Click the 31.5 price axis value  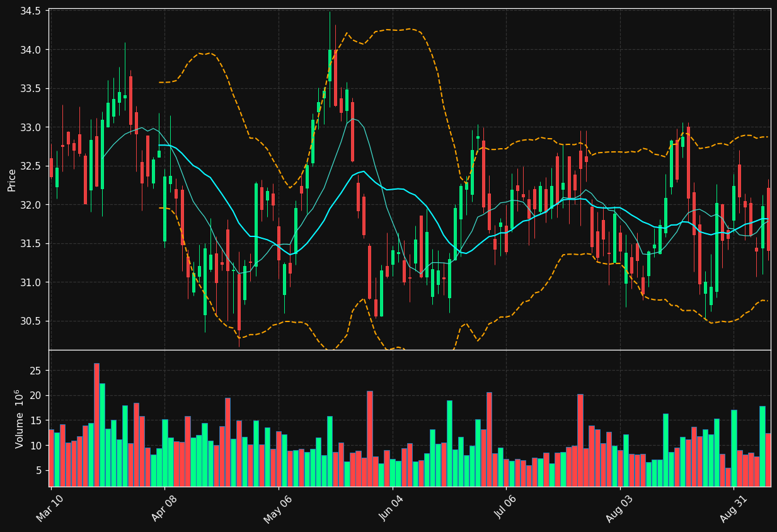(x=30, y=244)
